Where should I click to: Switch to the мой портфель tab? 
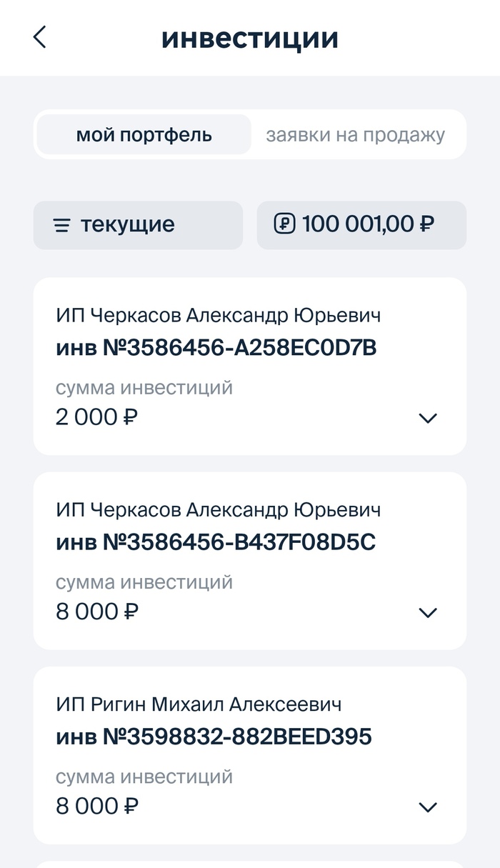[x=144, y=135]
